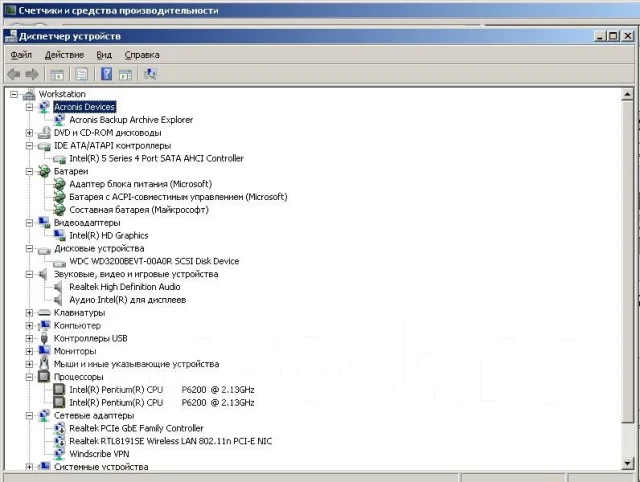The width and height of the screenshot is (640, 482).
Task: Click the action pane toolbar icon
Action: pyautogui.click(x=125, y=75)
